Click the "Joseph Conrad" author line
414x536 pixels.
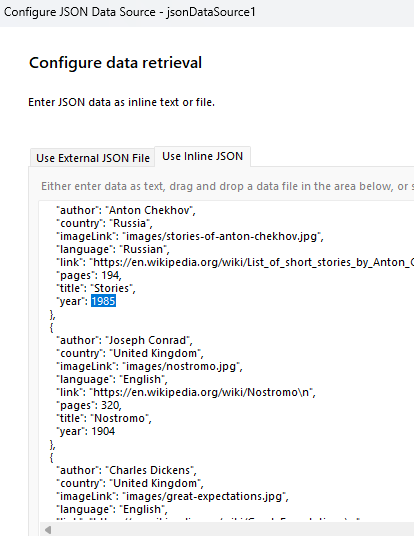(124, 340)
